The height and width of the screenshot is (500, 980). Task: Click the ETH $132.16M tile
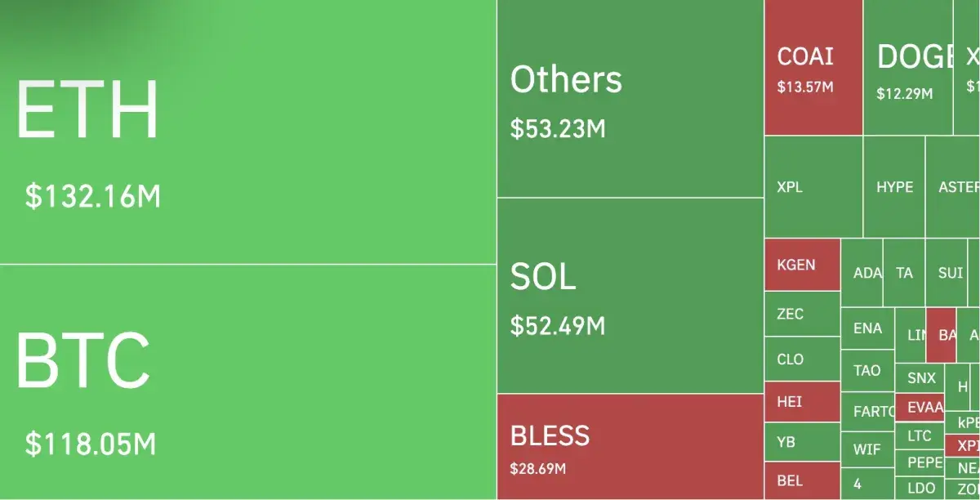[247, 132]
